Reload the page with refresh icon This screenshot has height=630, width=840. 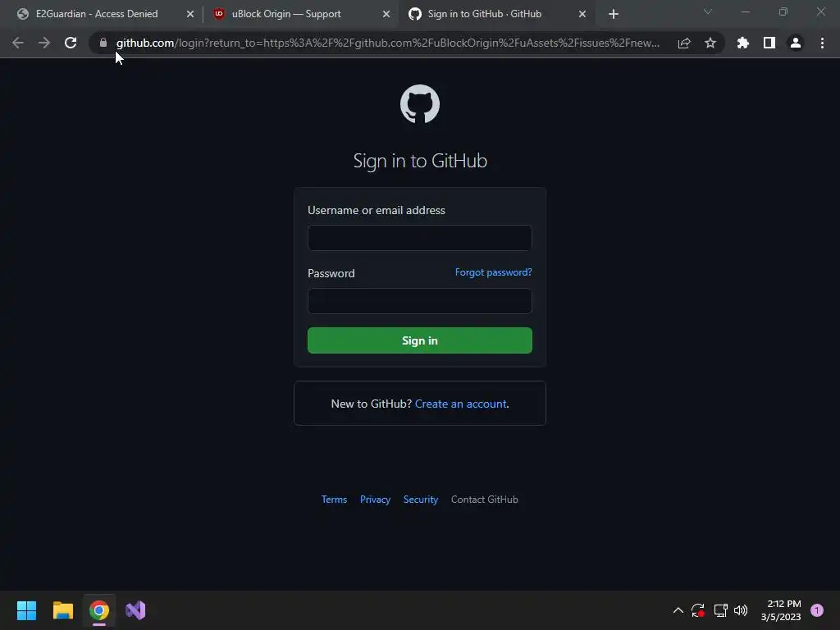(71, 43)
